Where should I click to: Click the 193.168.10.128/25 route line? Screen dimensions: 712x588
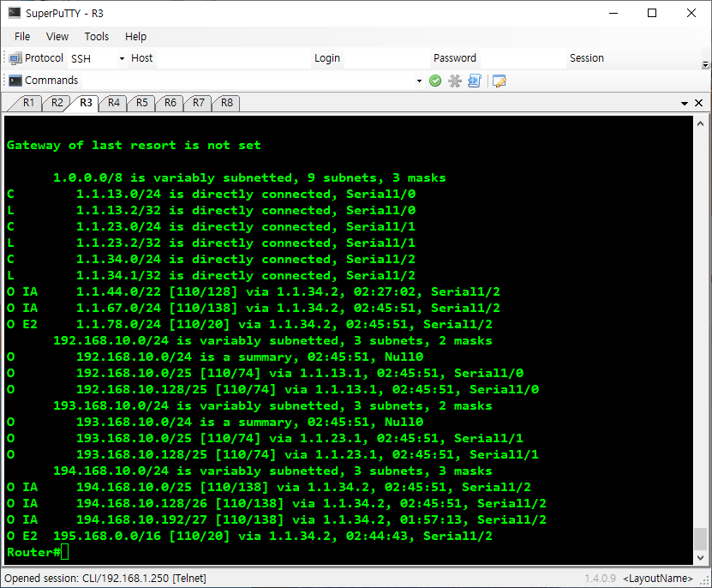coord(273,455)
